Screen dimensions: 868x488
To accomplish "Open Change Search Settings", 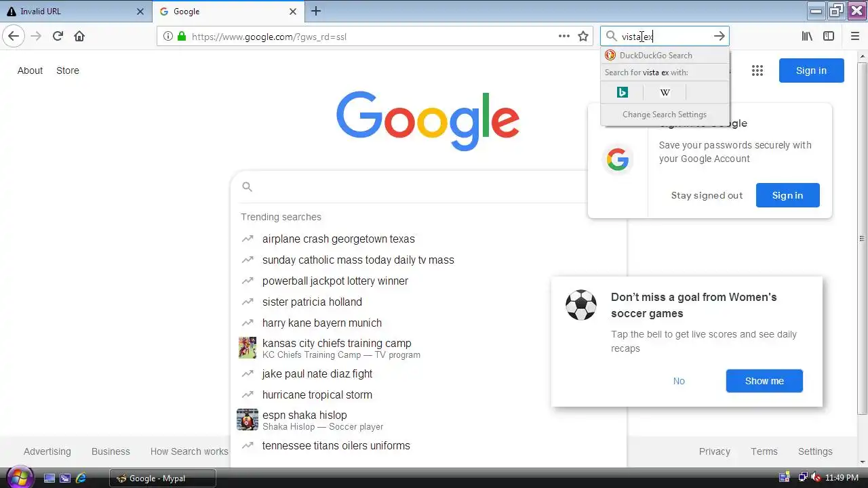I will point(665,115).
